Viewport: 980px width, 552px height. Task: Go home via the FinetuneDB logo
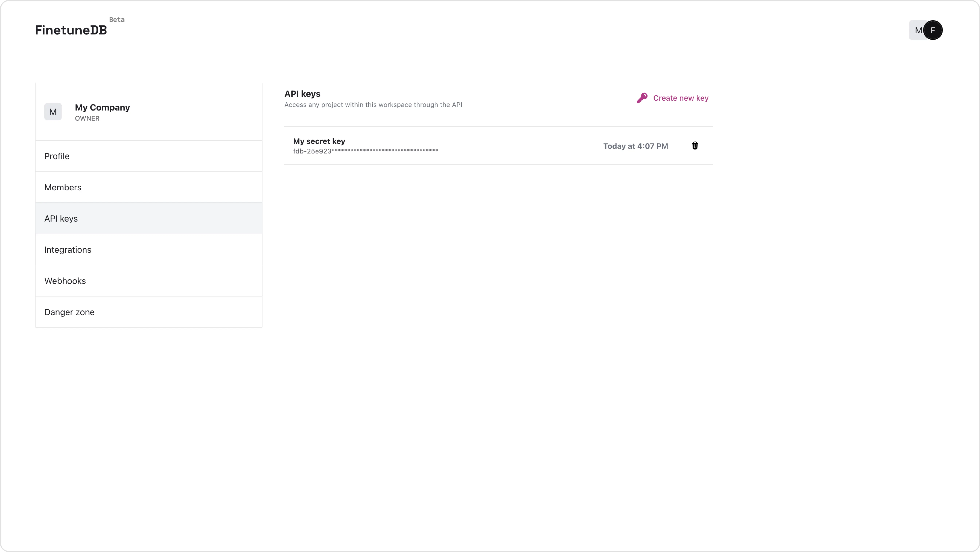coord(71,30)
